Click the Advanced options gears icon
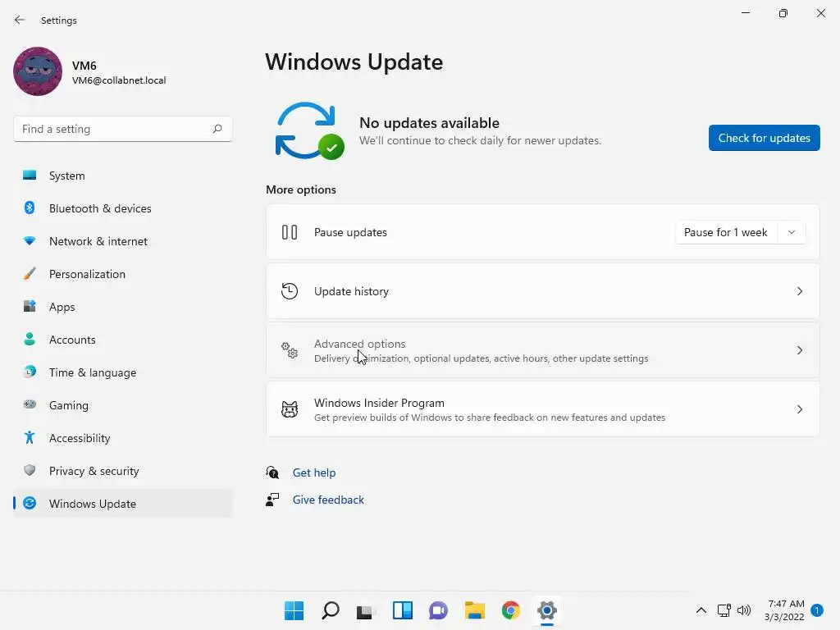The width and height of the screenshot is (840, 630). 290,350
